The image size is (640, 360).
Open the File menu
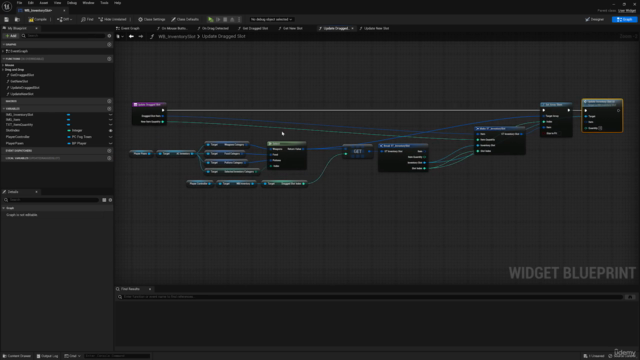(x=19, y=3)
